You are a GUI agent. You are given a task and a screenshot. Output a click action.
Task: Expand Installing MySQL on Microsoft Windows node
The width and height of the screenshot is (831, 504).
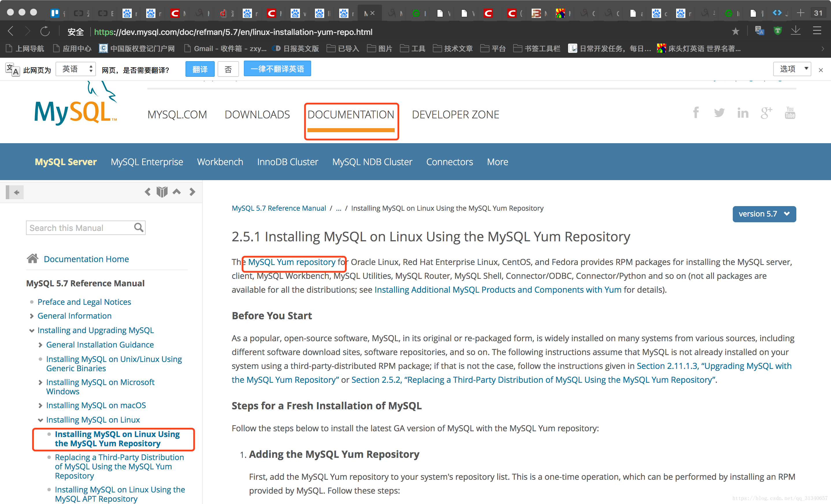click(40, 382)
